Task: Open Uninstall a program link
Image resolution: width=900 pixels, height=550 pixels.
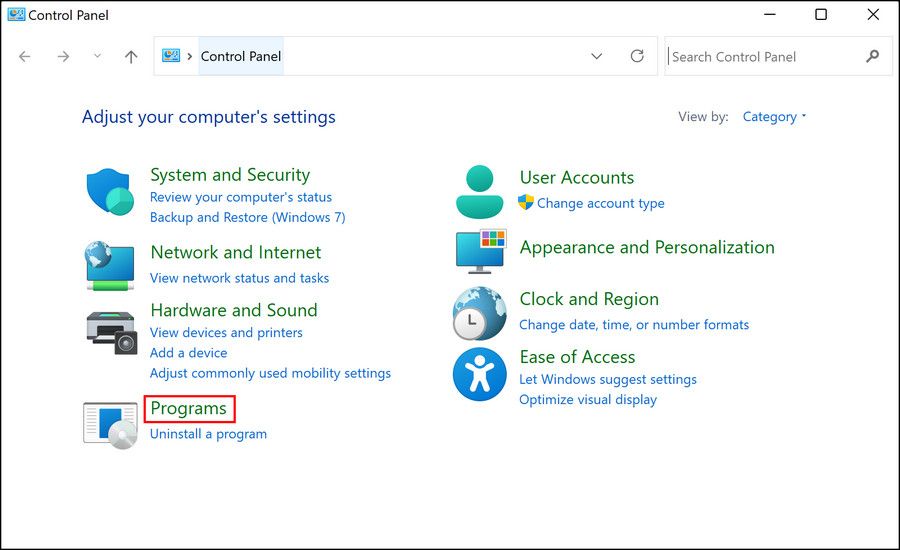Action: [208, 434]
